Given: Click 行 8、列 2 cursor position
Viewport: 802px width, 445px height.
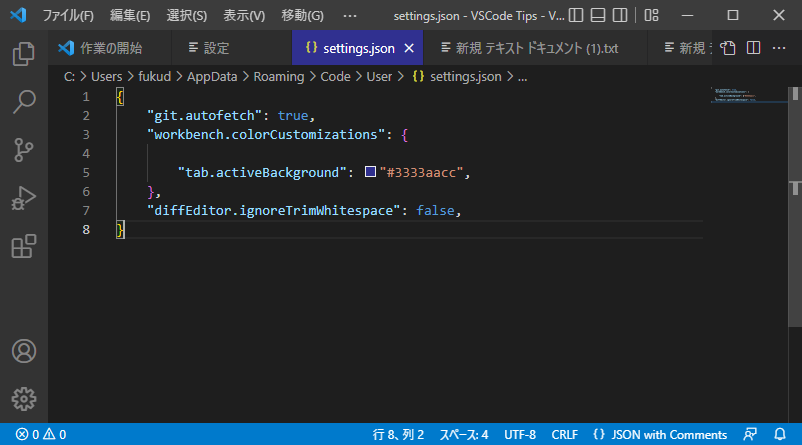Looking at the screenshot, I should [398, 435].
